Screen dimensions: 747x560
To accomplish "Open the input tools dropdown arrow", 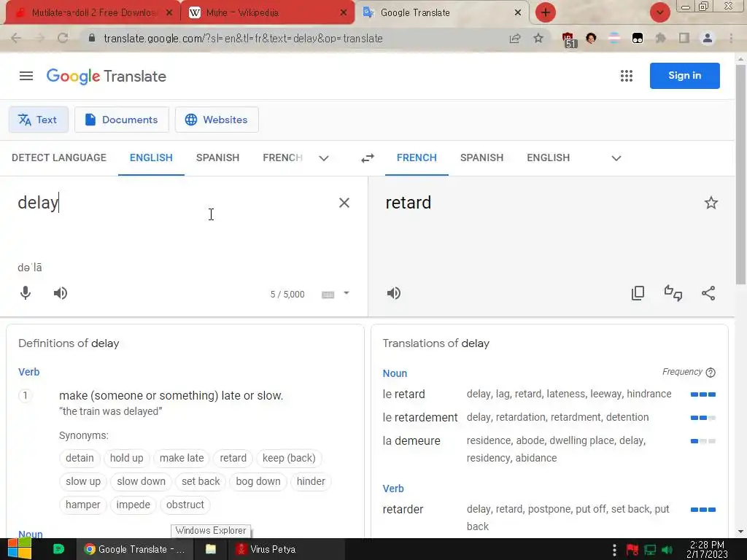I will click(347, 293).
